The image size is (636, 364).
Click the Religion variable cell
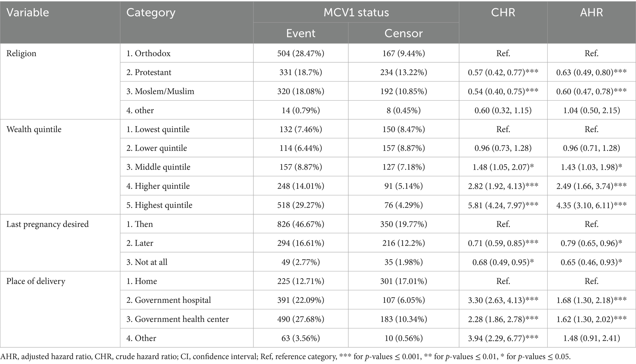point(22,53)
